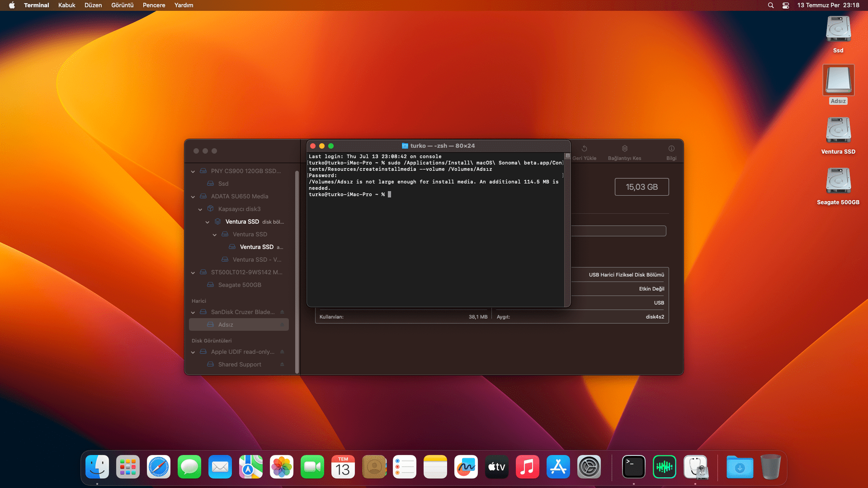This screenshot has width=868, height=488.
Task: Open Control Center in the menu bar
Action: (x=786, y=5)
